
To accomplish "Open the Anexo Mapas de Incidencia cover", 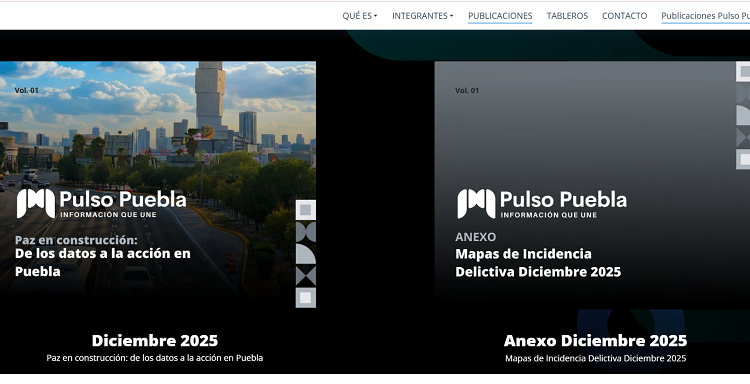I will pos(592,184).
